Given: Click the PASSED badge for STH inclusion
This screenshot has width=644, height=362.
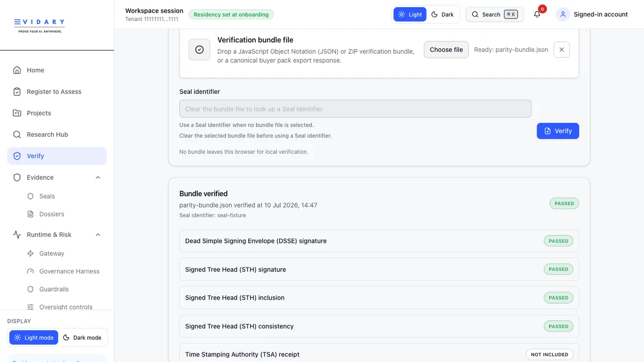Looking at the screenshot, I should [x=558, y=298].
